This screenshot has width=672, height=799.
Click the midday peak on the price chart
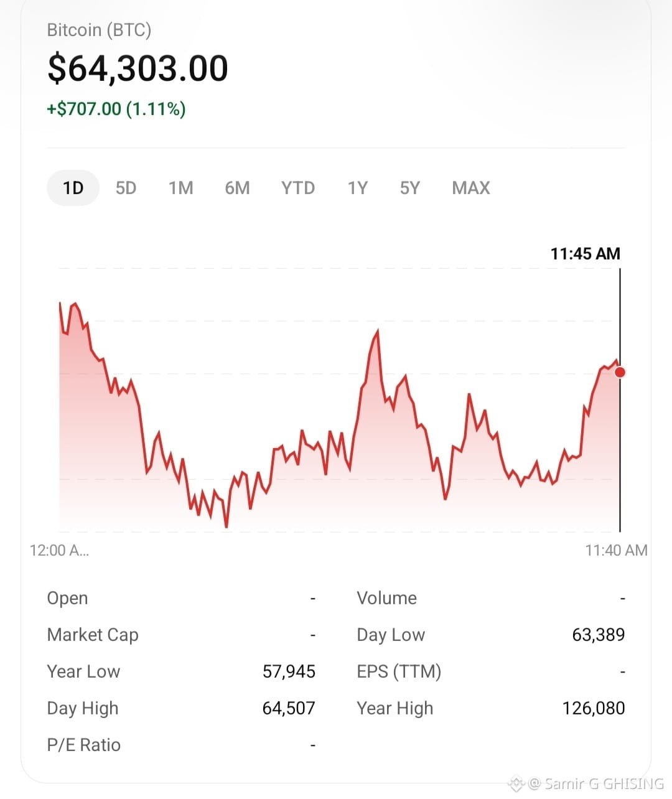pyautogui.click(x=377, y=332)
